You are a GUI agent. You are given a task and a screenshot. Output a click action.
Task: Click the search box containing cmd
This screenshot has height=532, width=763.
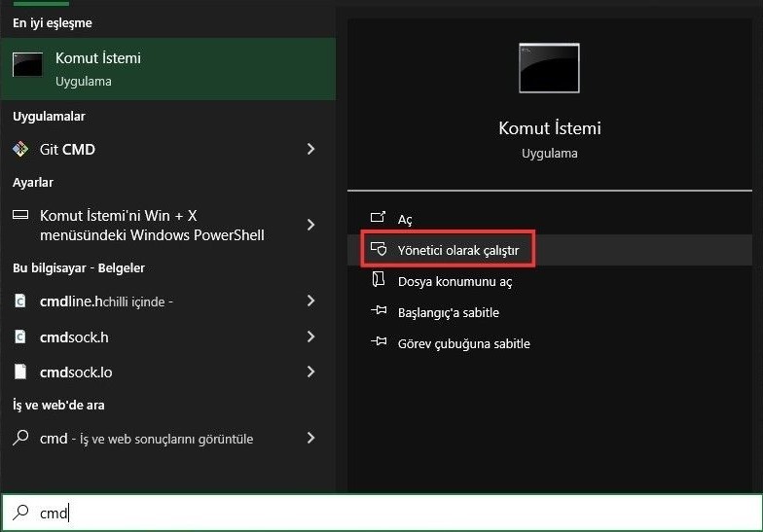389,513
